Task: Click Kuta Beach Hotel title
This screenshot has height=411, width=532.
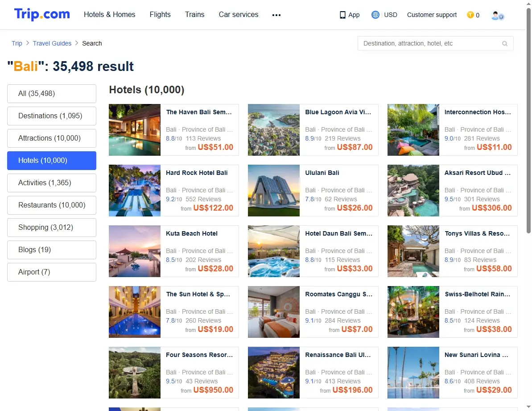Action: [192, 233]
